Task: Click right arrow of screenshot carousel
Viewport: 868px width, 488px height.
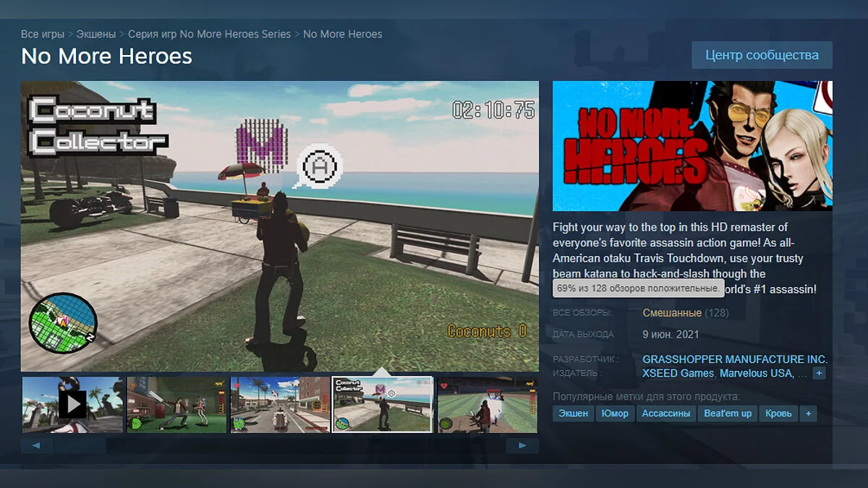Action: click(522, 445)
